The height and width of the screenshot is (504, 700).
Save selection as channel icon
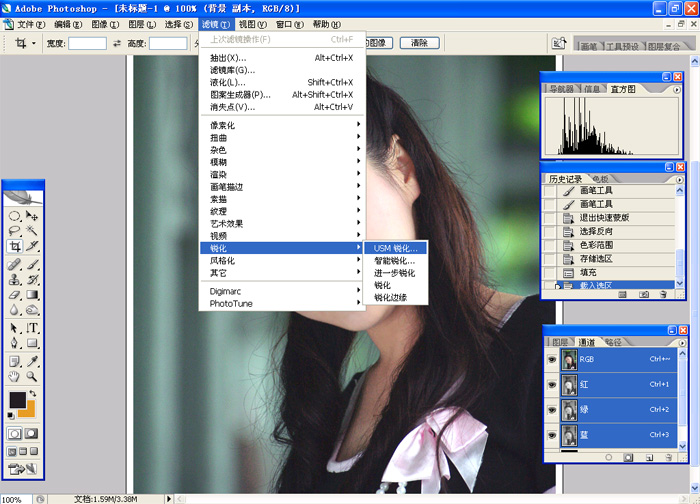point(628,458)
